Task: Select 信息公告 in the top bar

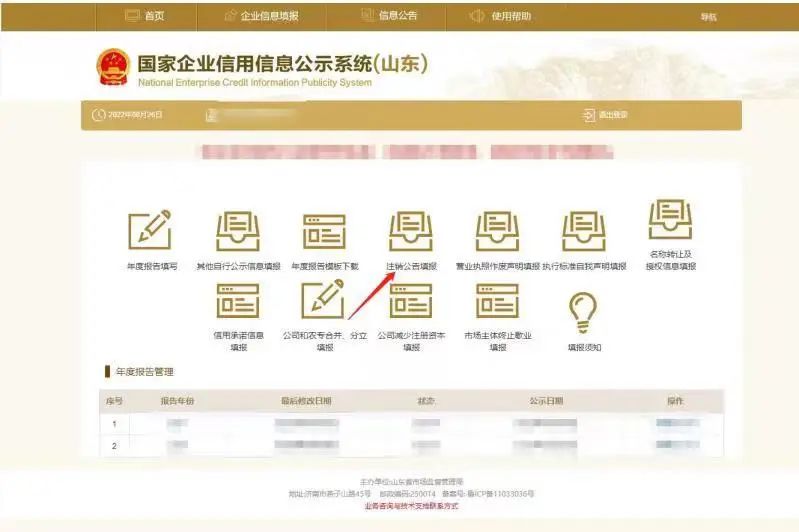Action: [386, 16]
